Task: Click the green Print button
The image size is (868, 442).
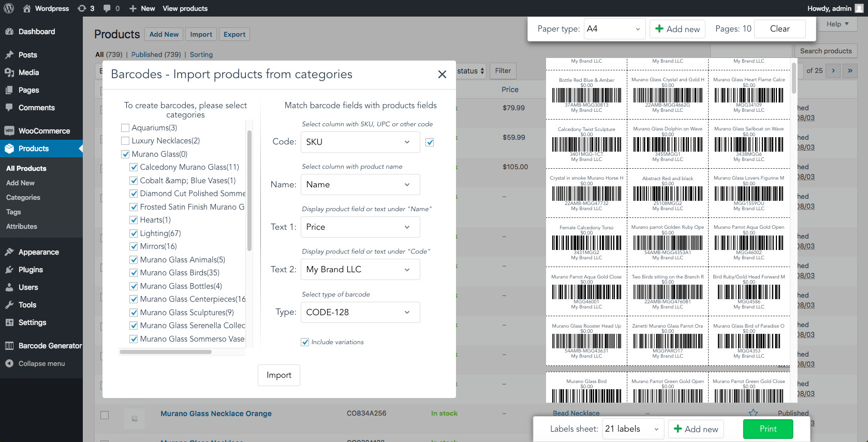Action: [768, 429]
